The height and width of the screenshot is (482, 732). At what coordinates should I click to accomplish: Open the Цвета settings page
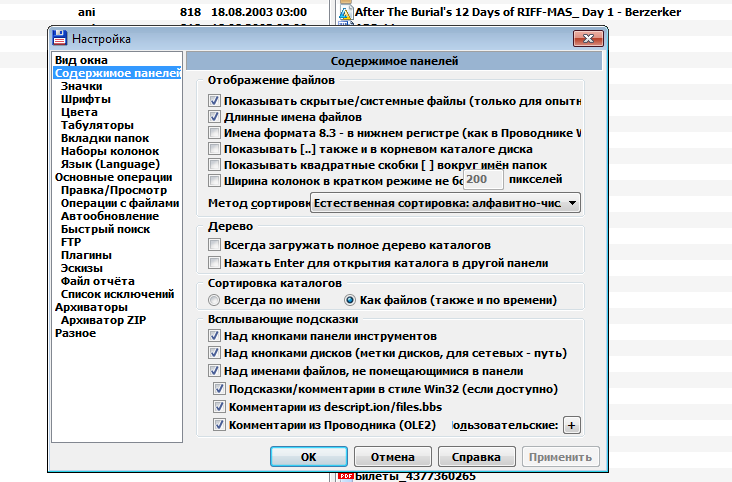[79, 112]
